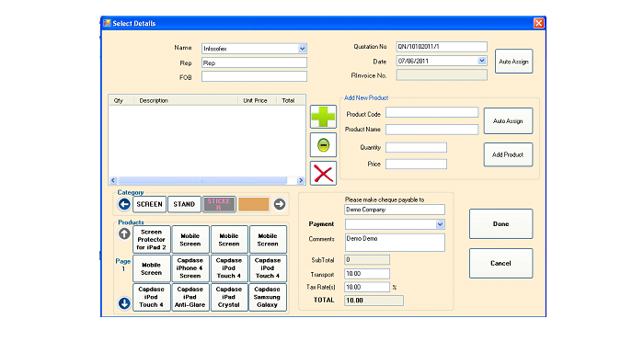This screenshot has height=341, width=644.
Task: Click the Comments text box
Action: point(395,243)
